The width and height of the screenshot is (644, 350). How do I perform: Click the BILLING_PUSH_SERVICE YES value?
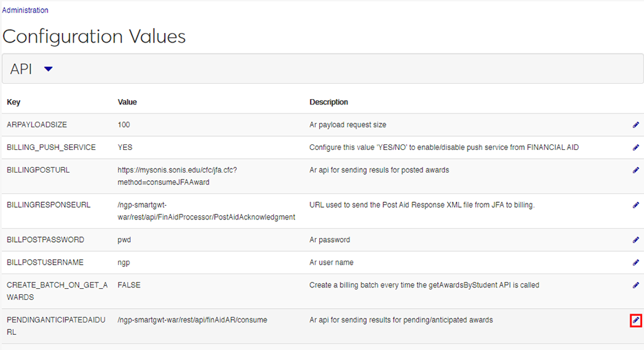[125, 148]
